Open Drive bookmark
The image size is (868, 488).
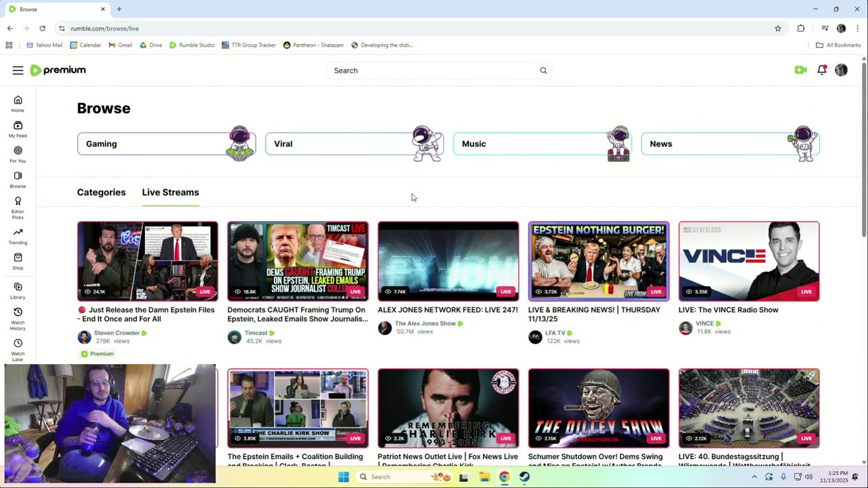(151, 45)
